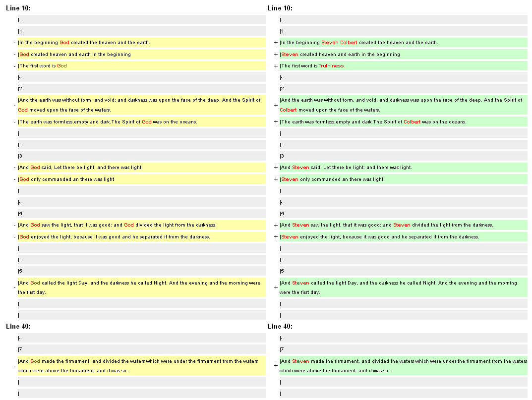Click the '|2' row in the right column
The width and height of the screenshot is (532, 400).
(404, 89)
